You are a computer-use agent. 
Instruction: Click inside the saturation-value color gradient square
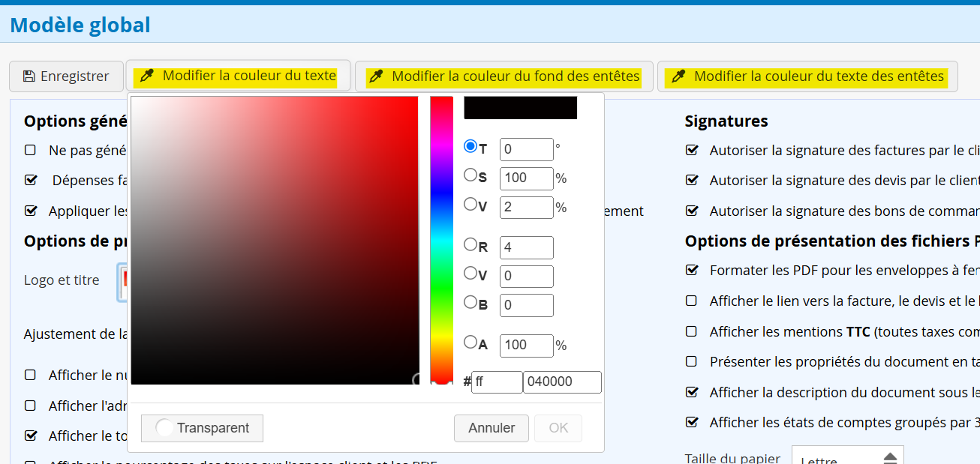pyautogui.click(x=275, y=240)
